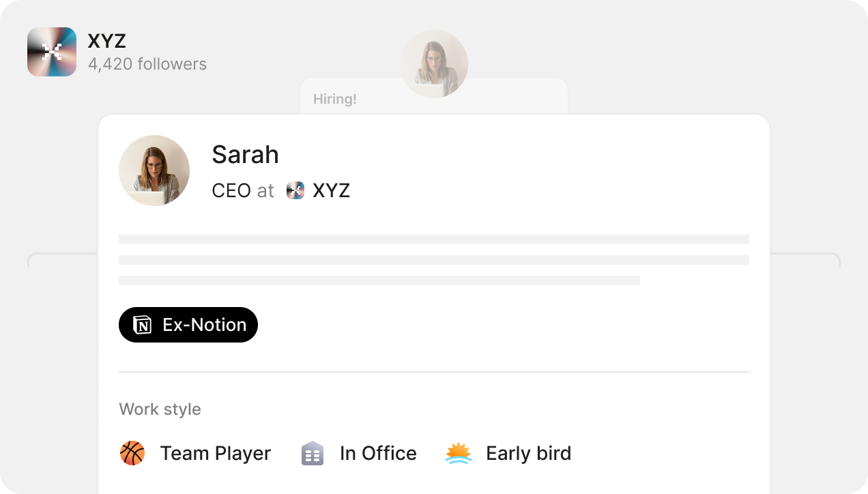Click the first bio placeholder line
Viewport: 868px width, 494px height.
(x=434, y=239)
